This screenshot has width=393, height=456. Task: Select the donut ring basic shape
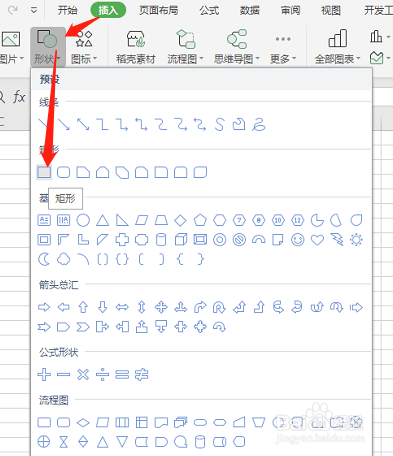(220, 240)
